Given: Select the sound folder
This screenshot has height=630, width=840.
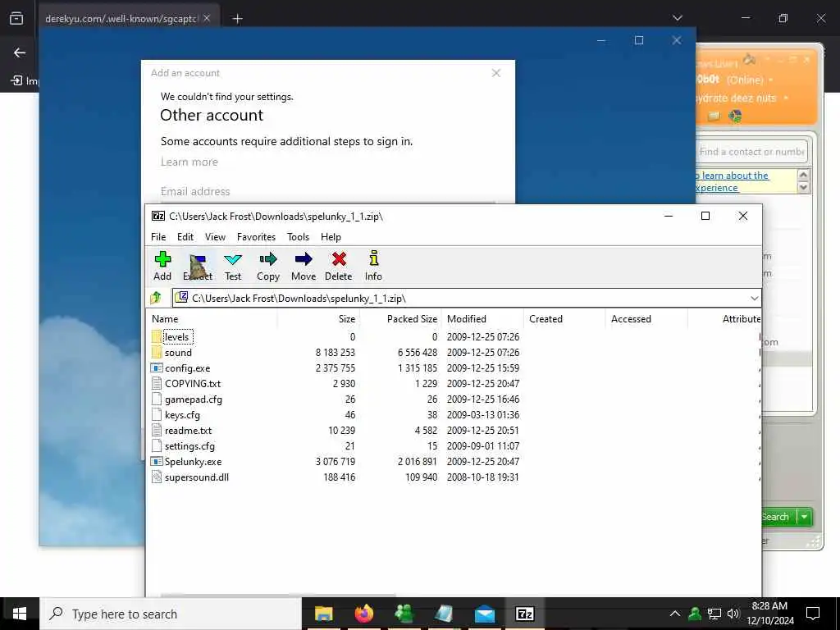Looking at the screenshot, I should pos(178,353).
